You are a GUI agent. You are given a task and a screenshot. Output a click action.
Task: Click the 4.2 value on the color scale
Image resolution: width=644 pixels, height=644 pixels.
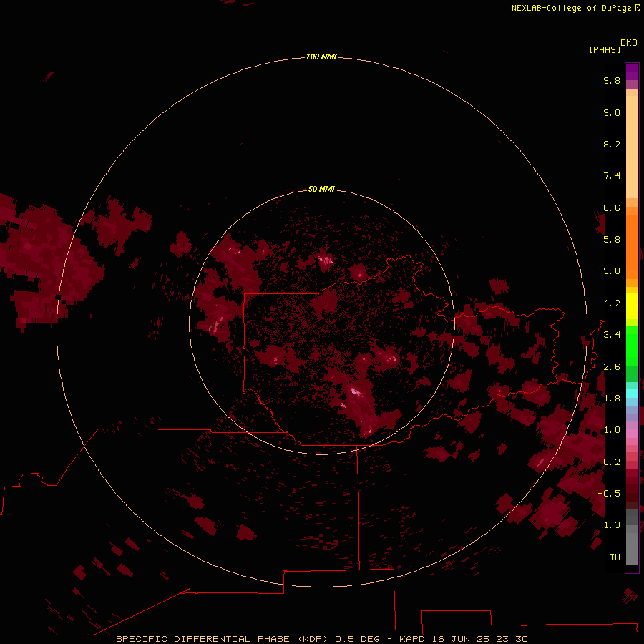click(612, 303)
